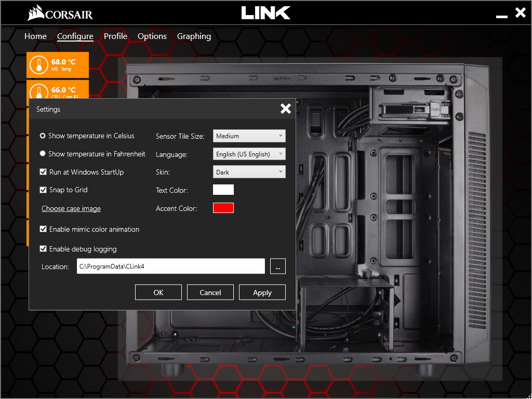Pick a new Accent Color swatch
This screenshot has height=399, width=532.
click(223, 208)
